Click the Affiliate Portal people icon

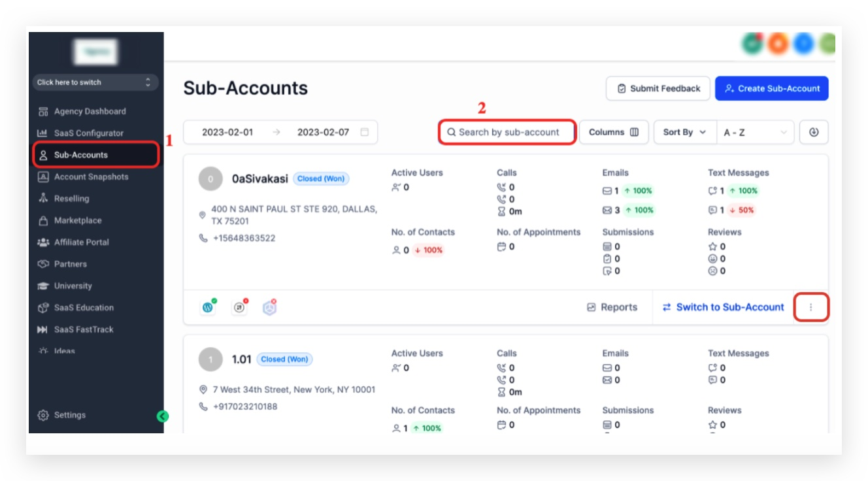43,242
